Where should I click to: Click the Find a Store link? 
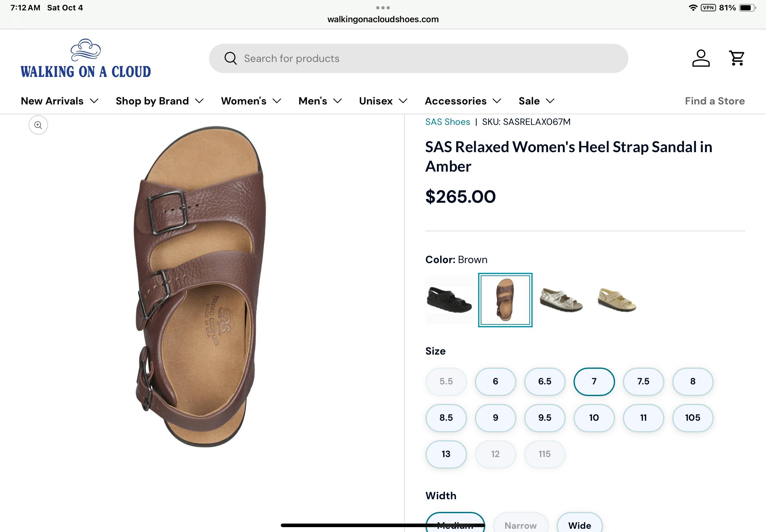tap(715, 101)
